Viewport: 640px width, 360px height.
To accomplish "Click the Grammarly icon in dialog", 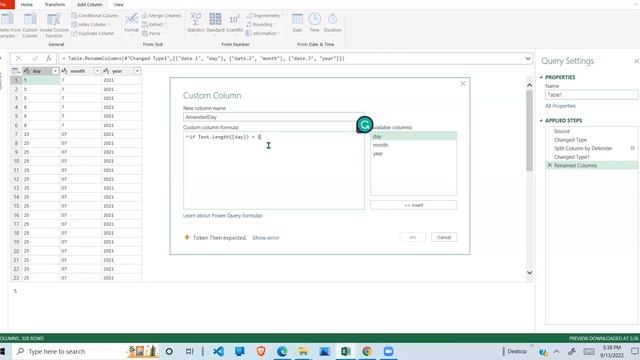I will (x=364, y=124).
